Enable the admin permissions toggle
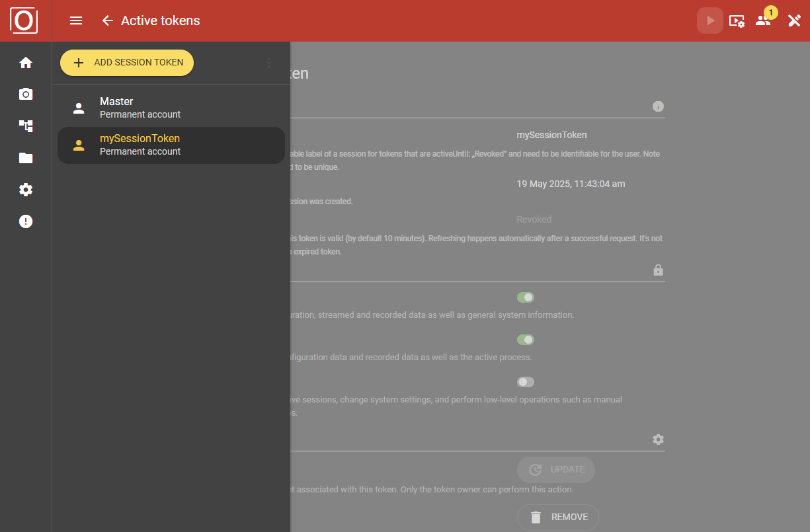Screen dimensions: 810x532 tap(525, 381)
